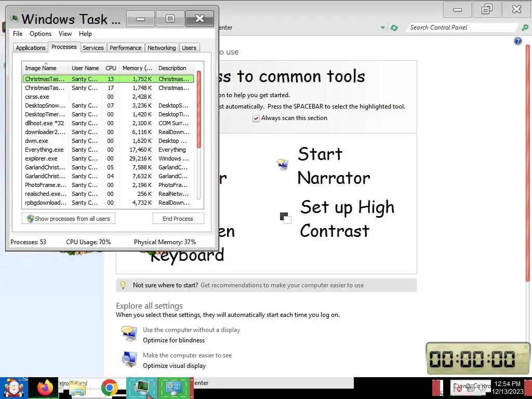The image size is (532, 399).
Task: Open the Set up High Contrast link
Action: [x=347, y=219]
